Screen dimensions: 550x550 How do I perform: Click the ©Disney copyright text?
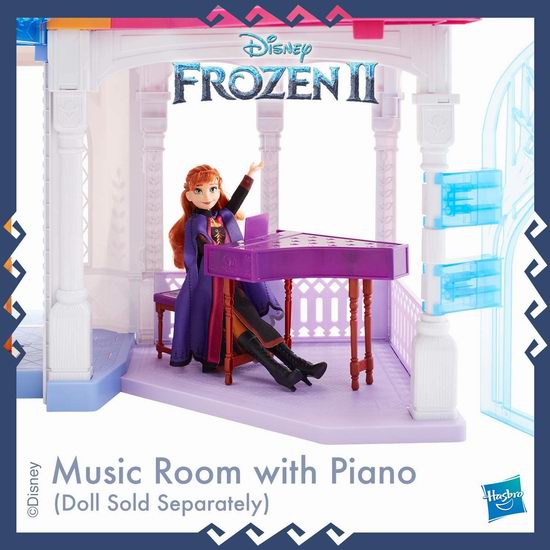tap(34, 490)
